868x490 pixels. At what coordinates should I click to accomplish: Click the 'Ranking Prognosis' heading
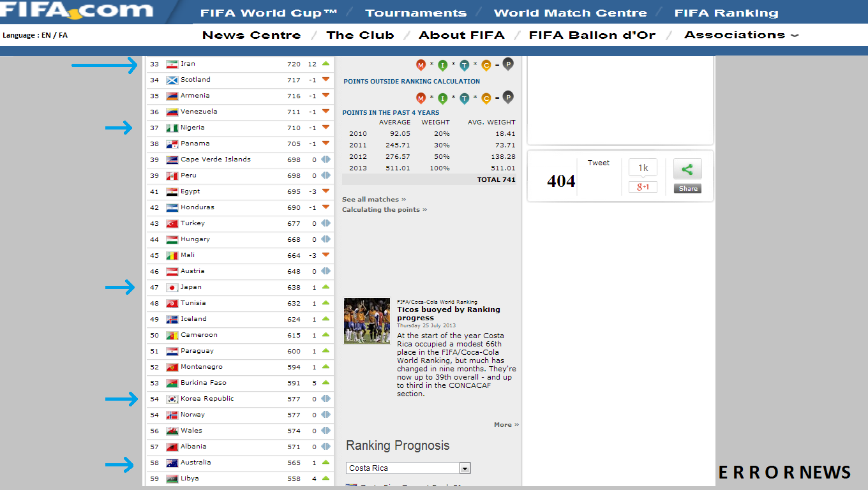coord(398,446)
